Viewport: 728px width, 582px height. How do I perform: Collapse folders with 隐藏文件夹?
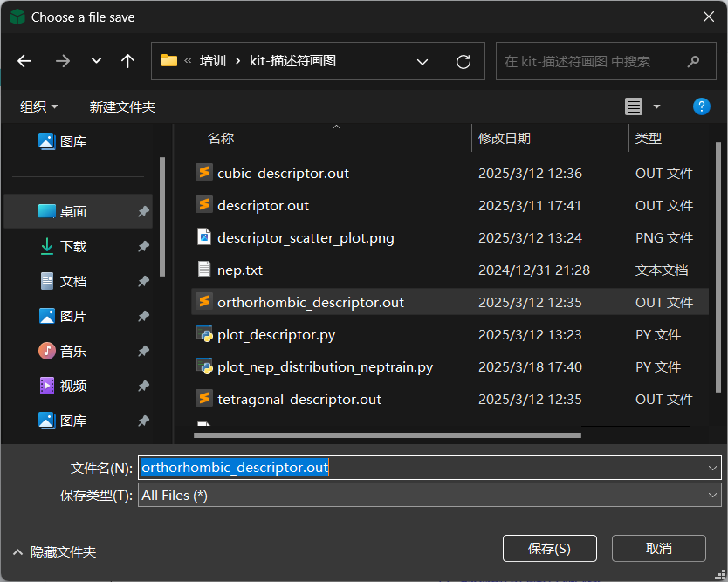[x=55, y=551]
